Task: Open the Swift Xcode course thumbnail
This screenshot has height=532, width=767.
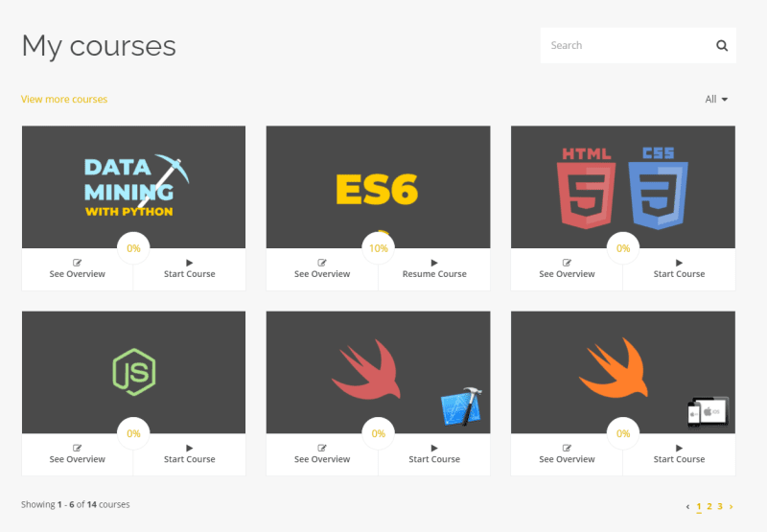Action: coord(378,372)
